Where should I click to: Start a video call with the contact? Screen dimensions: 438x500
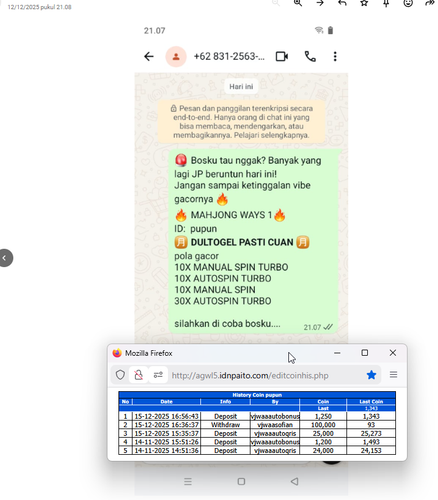[282, 56]
